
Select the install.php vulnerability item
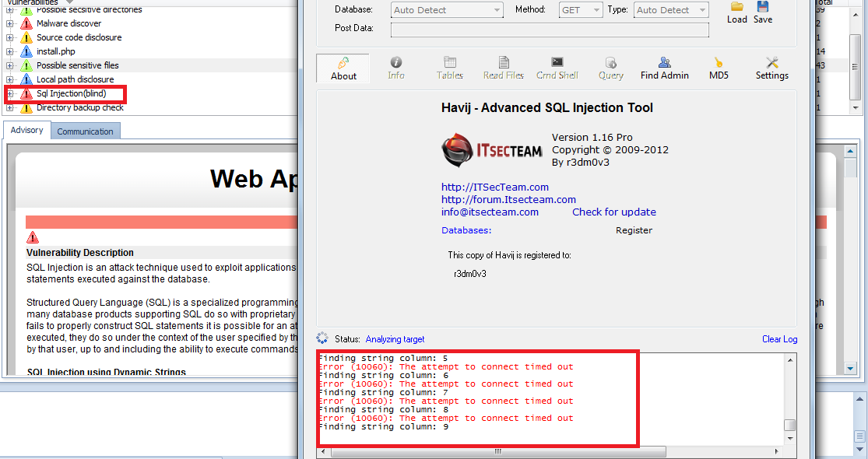coord(56,51)
